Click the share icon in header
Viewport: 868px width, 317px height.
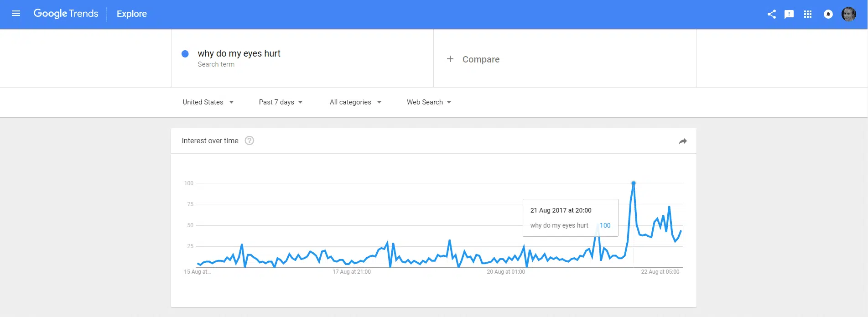(x=771, y=14)
